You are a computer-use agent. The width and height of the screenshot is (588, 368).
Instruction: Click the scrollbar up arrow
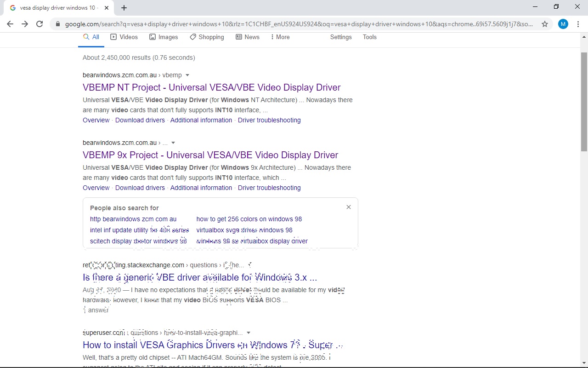[584, 36]
